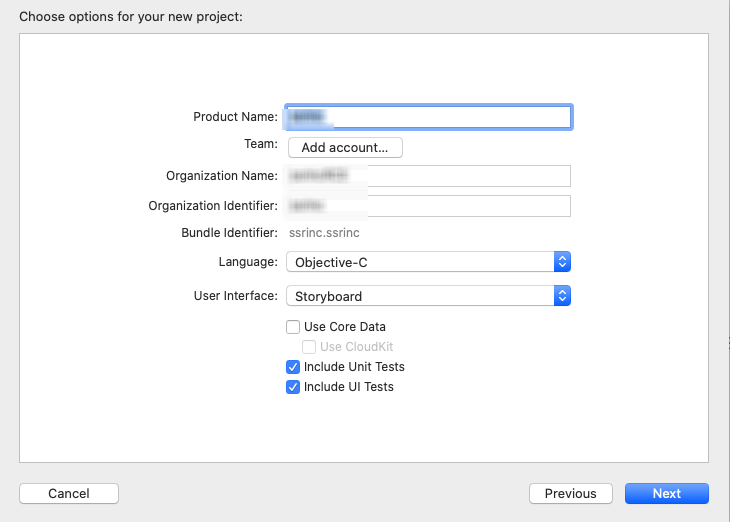
Task: Go back with the Previous button
Action: click(x=570, y=493)
